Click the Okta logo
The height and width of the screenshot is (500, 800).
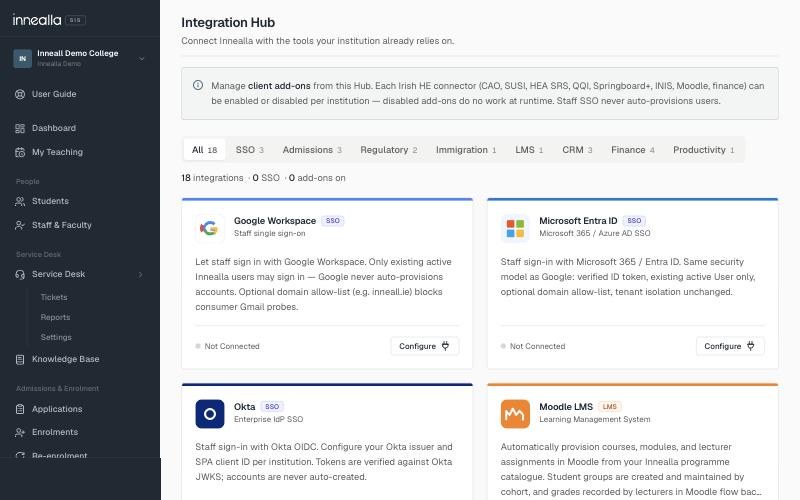click(x=210, y=414)
